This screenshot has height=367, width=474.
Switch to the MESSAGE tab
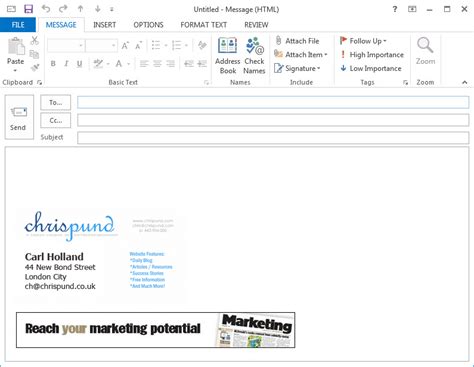click(x=61, y=25)
